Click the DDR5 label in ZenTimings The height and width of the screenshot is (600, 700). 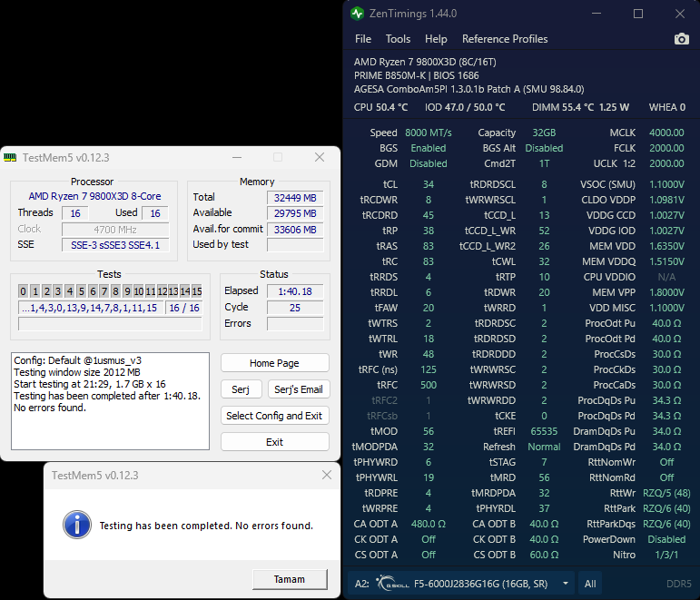[x=678, y=584]
